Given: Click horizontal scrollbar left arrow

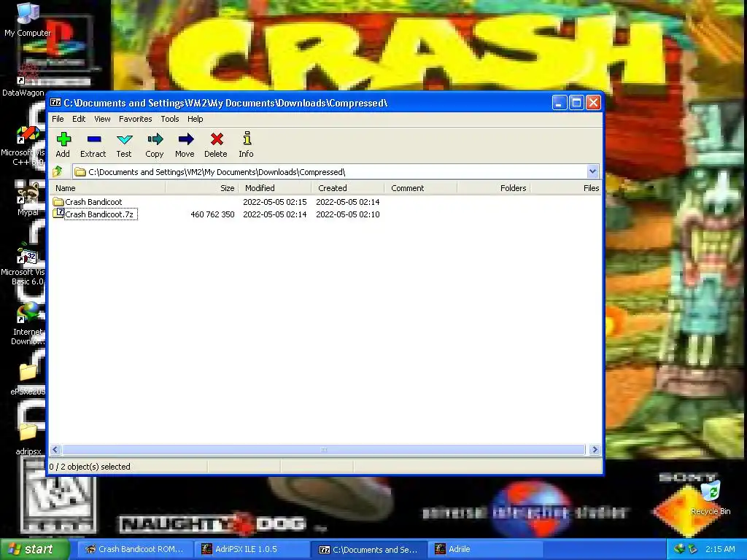Looking at the screenshot, I should coord(55,449).
